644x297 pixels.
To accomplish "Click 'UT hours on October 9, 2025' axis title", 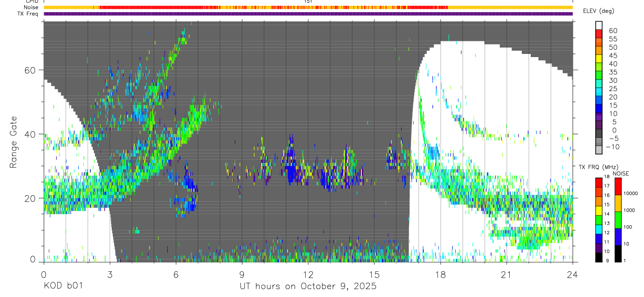I will coord(308,287).
